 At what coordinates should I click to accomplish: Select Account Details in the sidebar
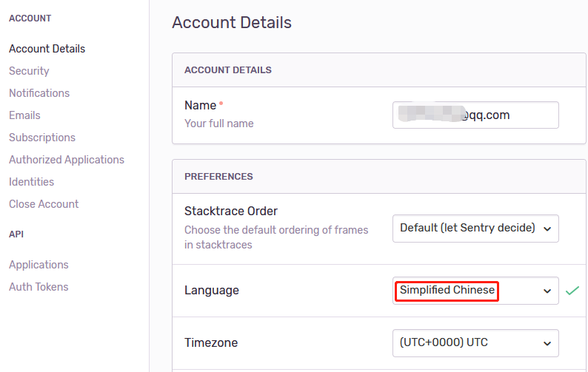click(47, 49)
